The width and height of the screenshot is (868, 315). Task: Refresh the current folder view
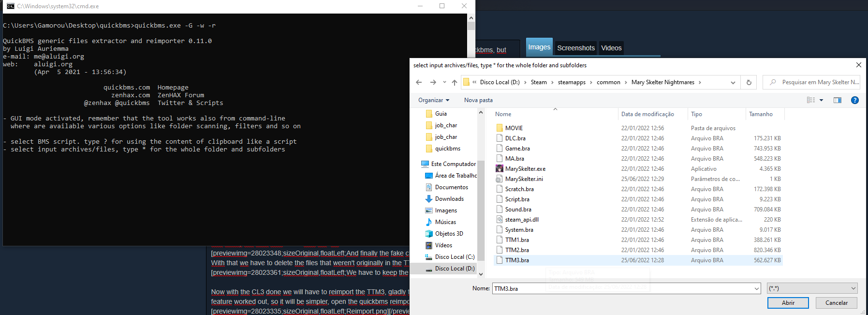749,82
